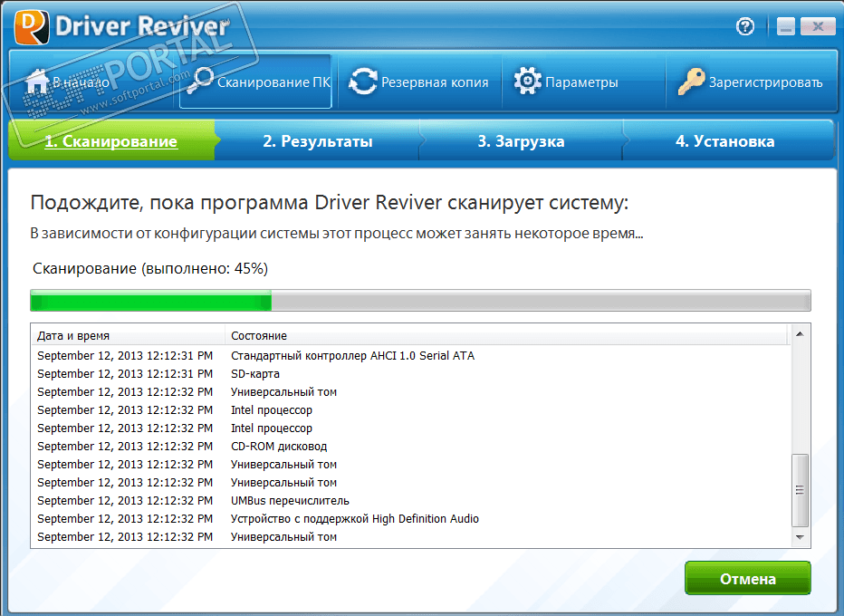Open Резервная копия tab
The image size is (844, 616).
coord(420,82)
